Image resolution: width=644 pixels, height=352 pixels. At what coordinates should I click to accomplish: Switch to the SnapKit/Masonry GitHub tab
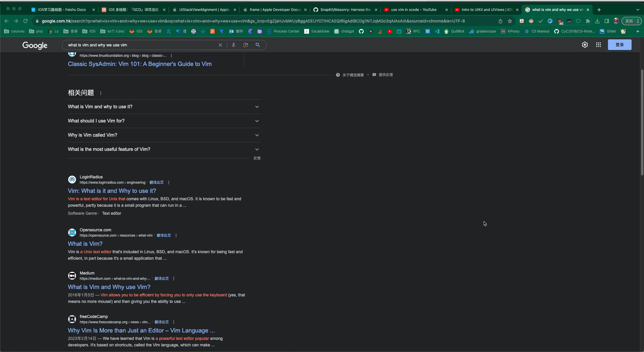[345, 10]
